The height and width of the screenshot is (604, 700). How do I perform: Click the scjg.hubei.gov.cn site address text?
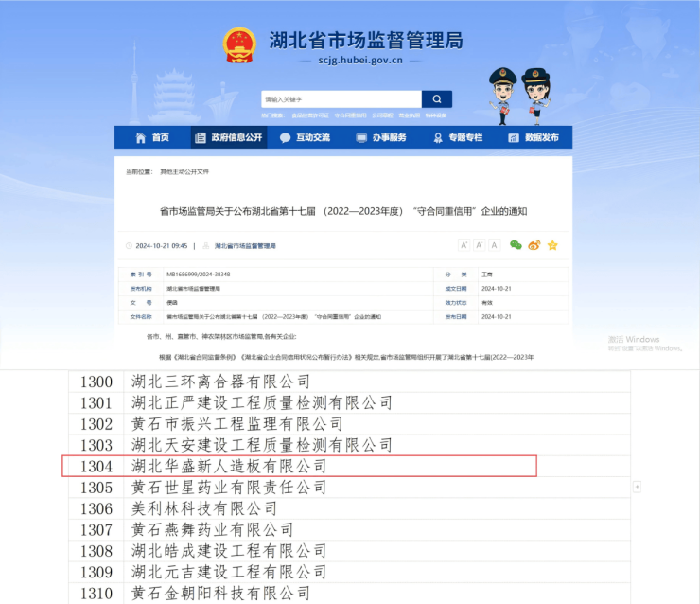tap(360, 61)
